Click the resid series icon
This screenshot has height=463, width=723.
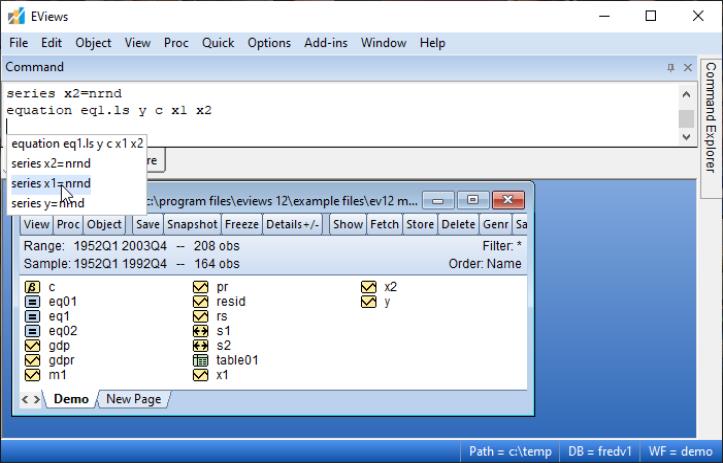point(199,301)
